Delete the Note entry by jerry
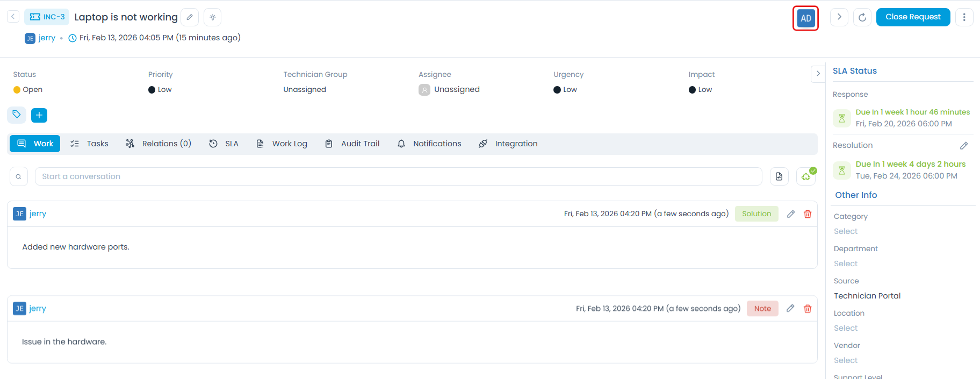The height and width of the screenshot is (384, 980). pos(808,309)
